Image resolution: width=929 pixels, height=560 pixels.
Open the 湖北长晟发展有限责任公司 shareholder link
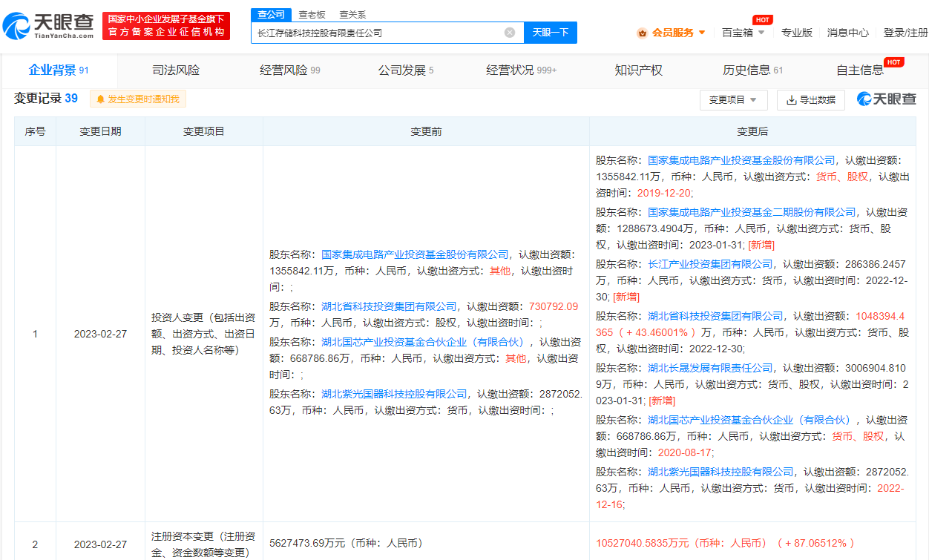click(x=710, y=368)
